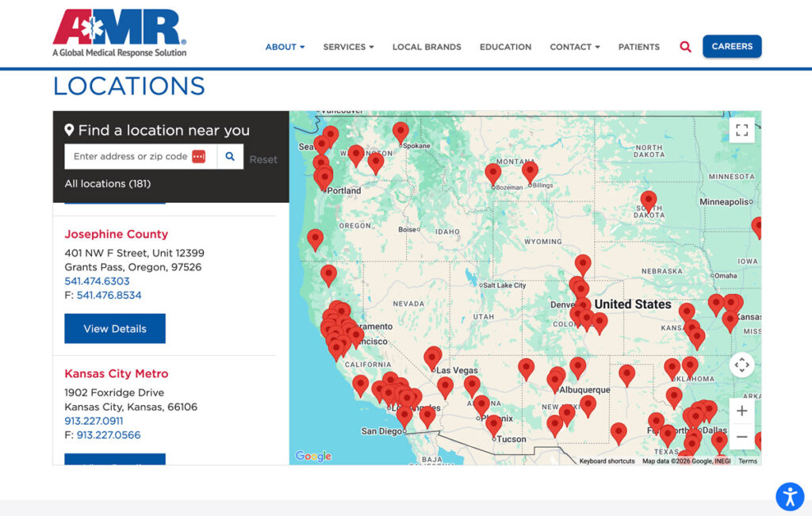Open the Services dropdown menu
This screenshot has width=812, height=516.
(x=348, y=47)
